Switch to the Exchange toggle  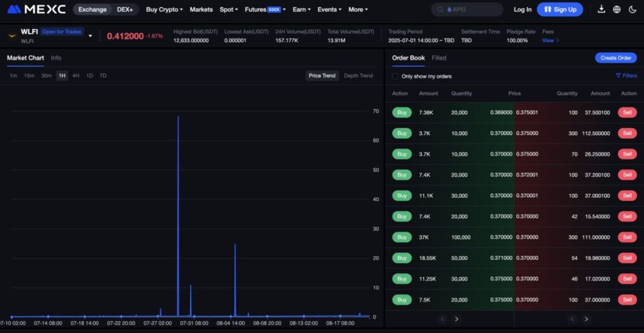[92, 9]
